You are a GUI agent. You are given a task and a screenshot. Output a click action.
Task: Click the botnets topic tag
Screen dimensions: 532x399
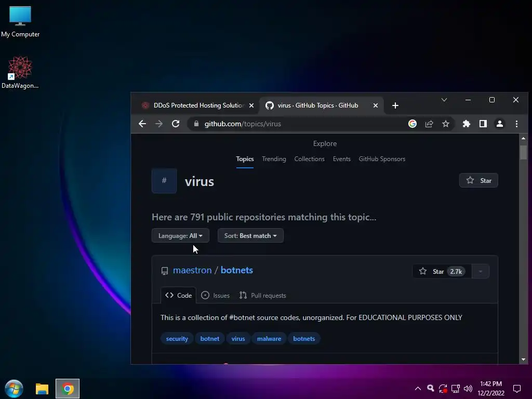304,339
